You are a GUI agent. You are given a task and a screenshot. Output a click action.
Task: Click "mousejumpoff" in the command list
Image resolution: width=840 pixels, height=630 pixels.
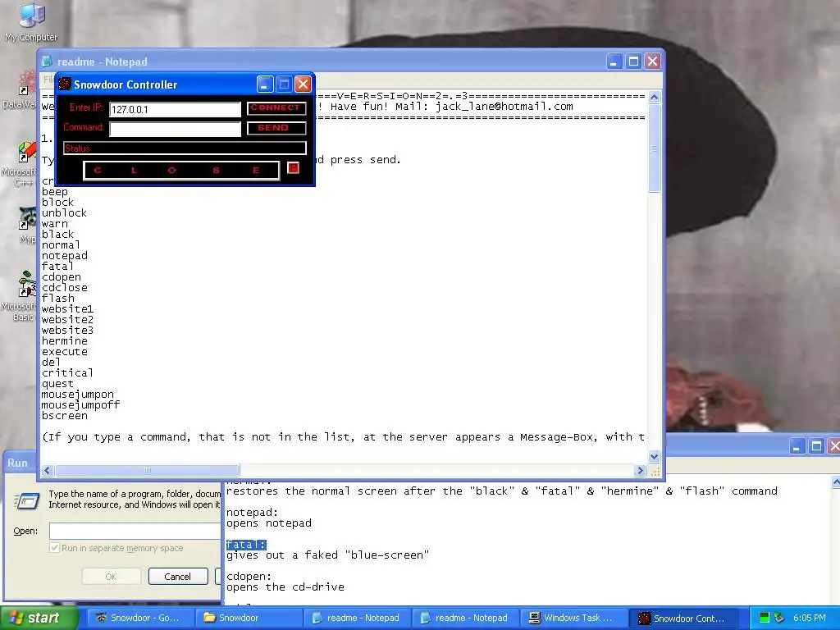81,405
